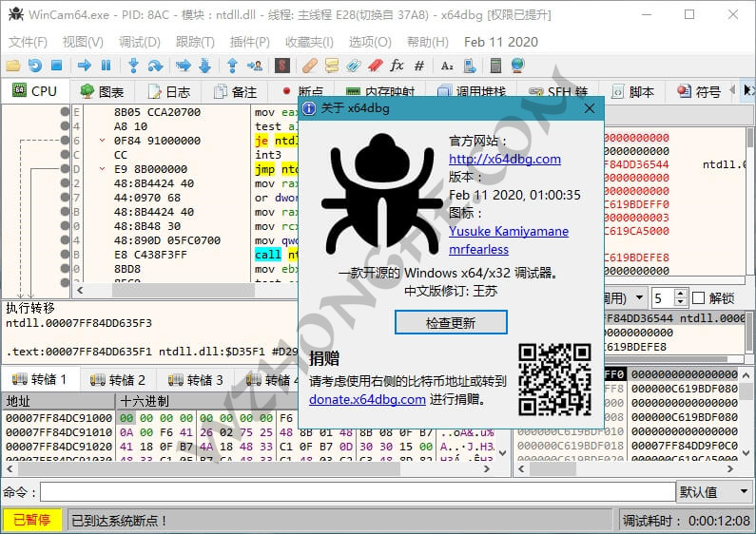Click the 检查更新 button
Viewport: 756px width, 534px height.
(x=451, y=322)
